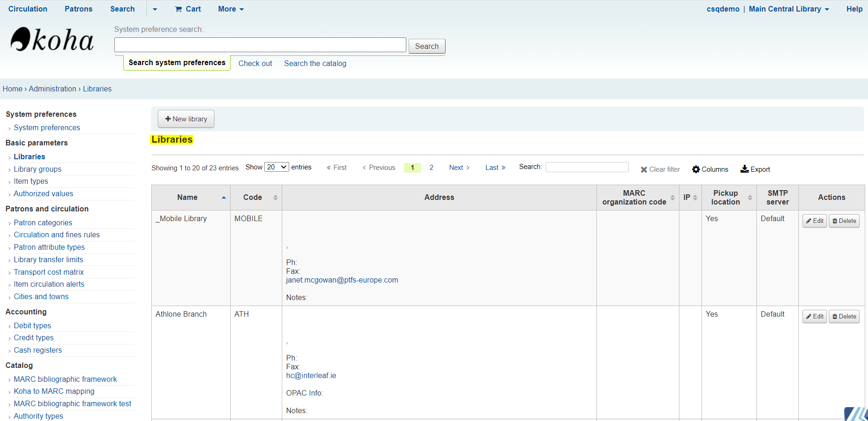Open Libraries link in sidebar
The width and height of the screenshot is (868, 421).
point(30,157)
